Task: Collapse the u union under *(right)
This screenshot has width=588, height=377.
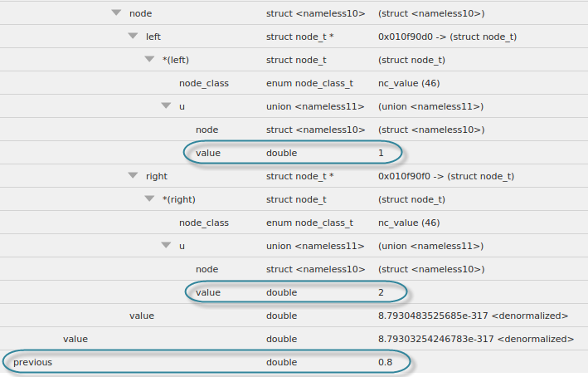Action: pyautogui.click(x=166, y=246)
